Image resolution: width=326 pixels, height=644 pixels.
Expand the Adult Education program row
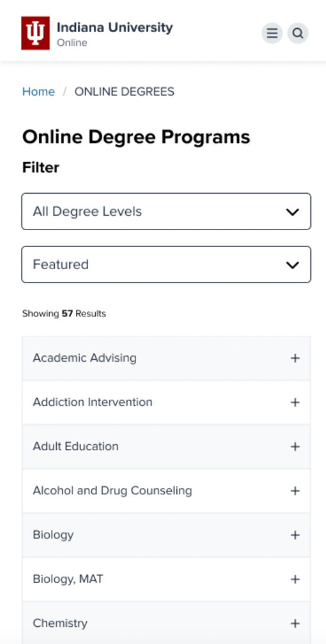tap(166, 447)
